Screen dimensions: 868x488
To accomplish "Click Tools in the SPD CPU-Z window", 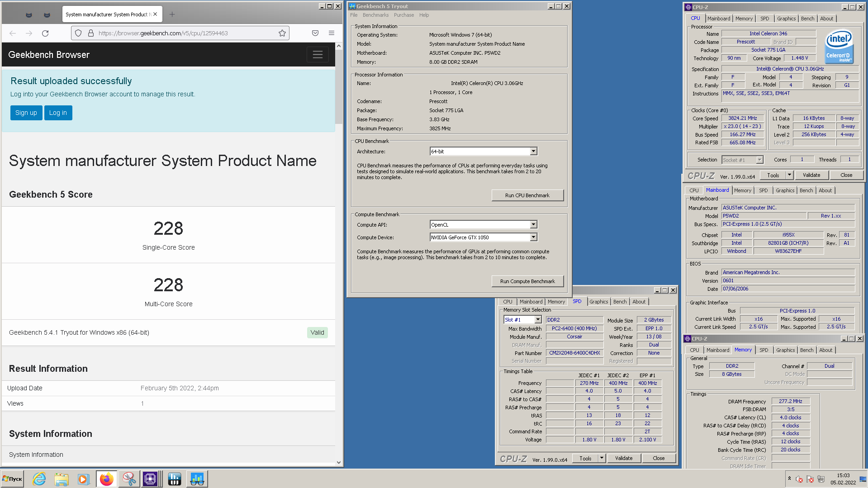I will pos(585,458).
